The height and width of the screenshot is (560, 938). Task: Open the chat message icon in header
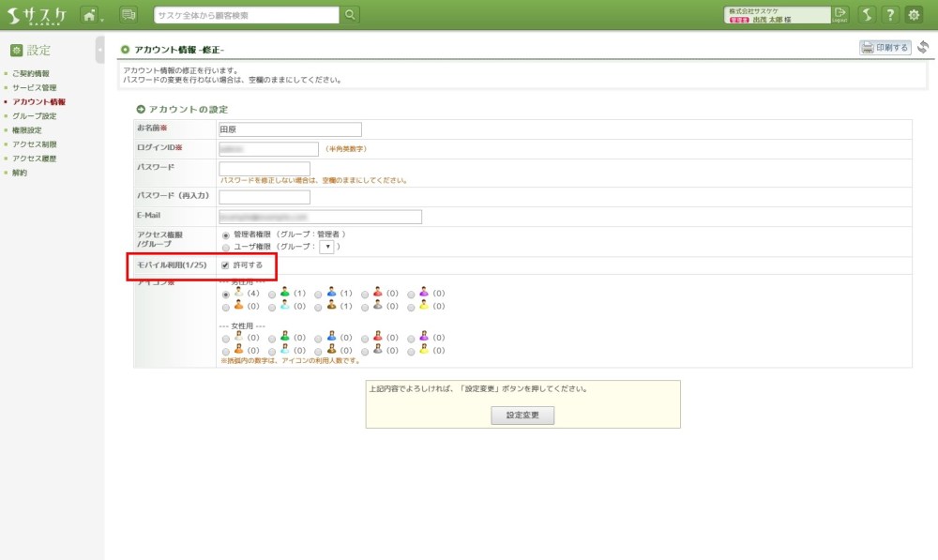coord(129,15)
